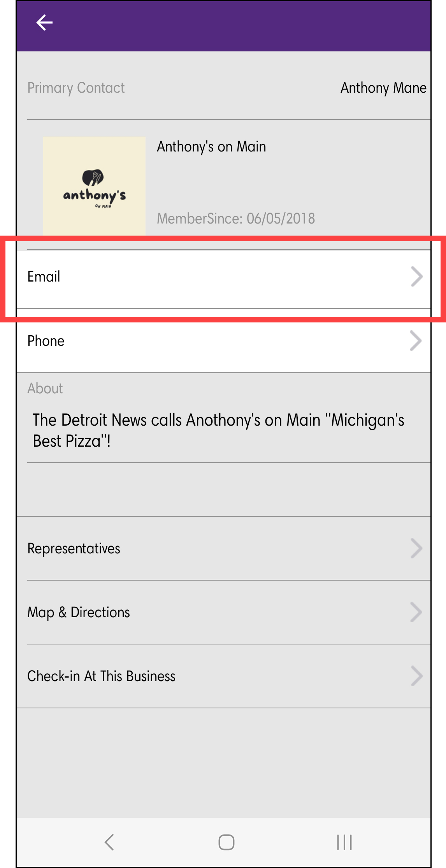Select Check-in At This Business
446x868 pixels.
101,676
